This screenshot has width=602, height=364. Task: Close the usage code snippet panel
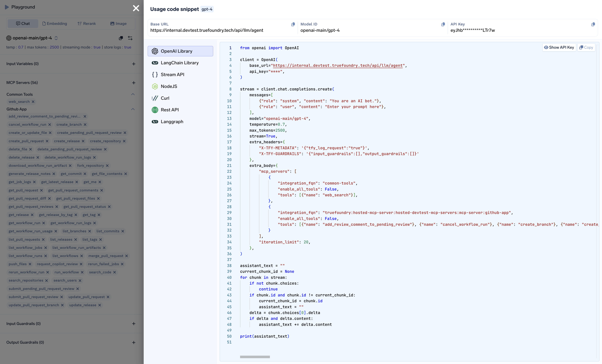pyautogui.click(x=136, y=8)
